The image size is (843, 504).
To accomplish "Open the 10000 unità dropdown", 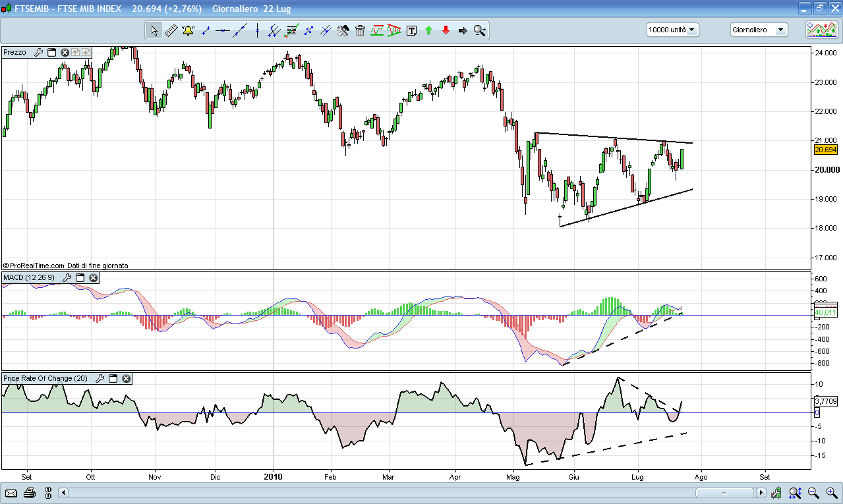I will click(672, 30).
